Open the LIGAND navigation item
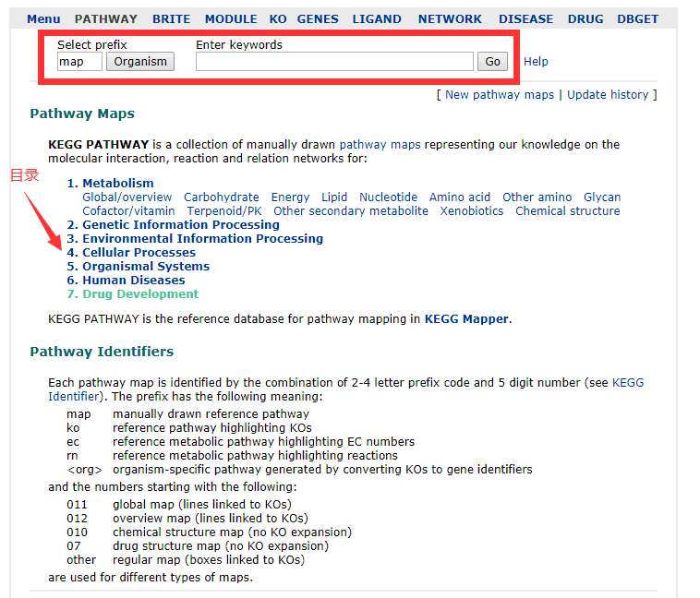Viewport: 700px width, 598px height. [x=377, y=18]
